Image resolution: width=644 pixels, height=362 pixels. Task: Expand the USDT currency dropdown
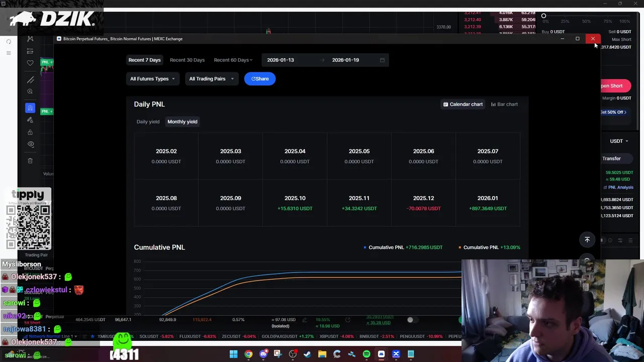[619, 141]
